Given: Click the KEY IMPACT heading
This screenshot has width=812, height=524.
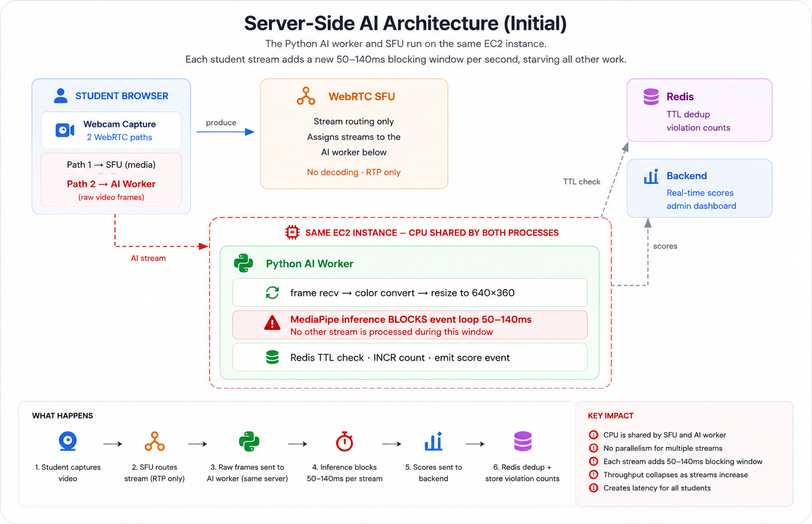Looking at the screenshot, I should 611,416.
